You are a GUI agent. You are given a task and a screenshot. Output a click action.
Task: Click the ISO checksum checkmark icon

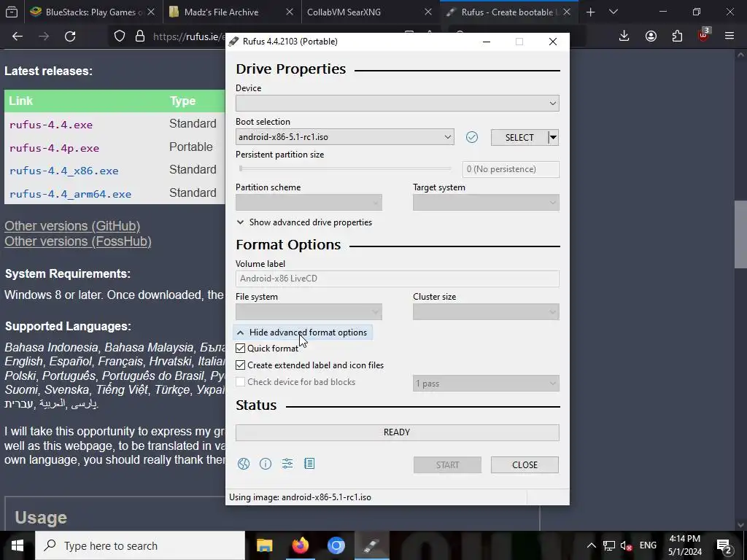point(472,137)
